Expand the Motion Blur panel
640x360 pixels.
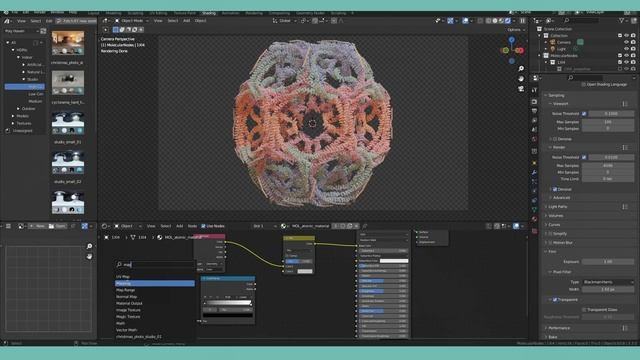click(x=563, y=242)
